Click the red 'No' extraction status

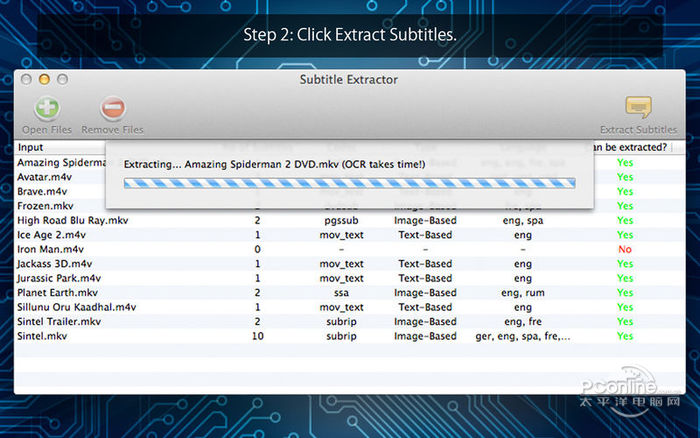pyautogui.click(x=625, y=249)
